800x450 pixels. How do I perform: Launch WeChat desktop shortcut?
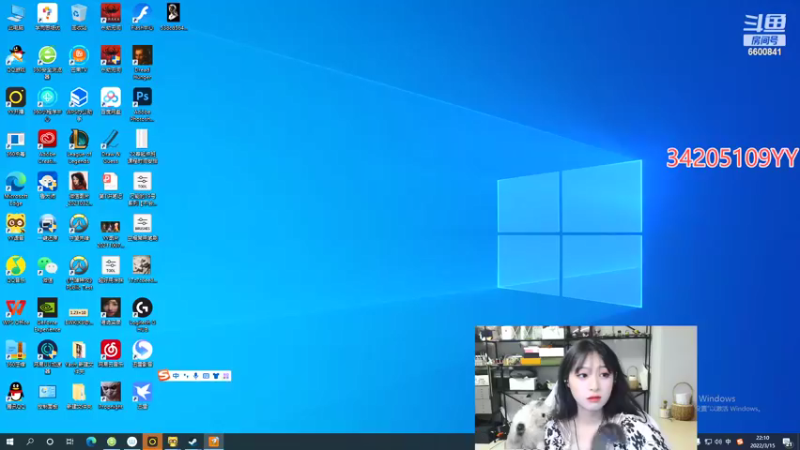click(x=47, y=269)
